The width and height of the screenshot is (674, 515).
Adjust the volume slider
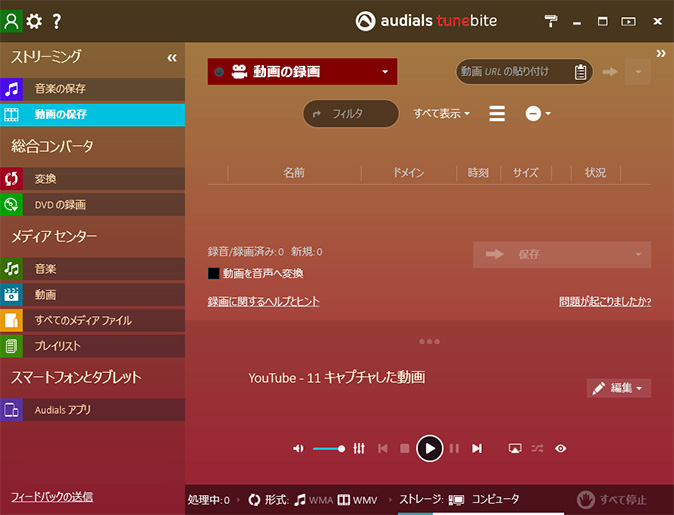(x=329, y=449)
